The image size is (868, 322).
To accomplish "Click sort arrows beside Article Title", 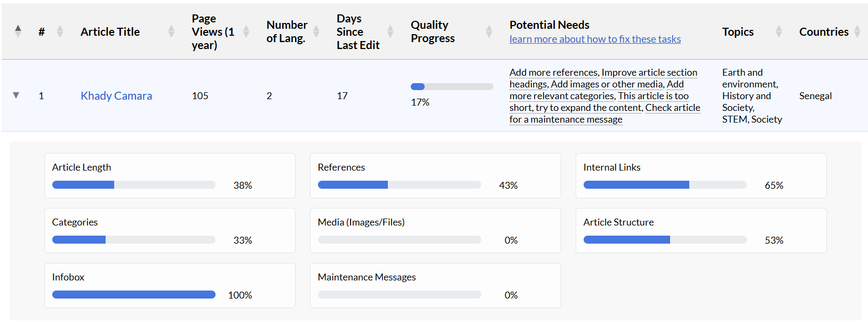I will [x=171, y=31].
